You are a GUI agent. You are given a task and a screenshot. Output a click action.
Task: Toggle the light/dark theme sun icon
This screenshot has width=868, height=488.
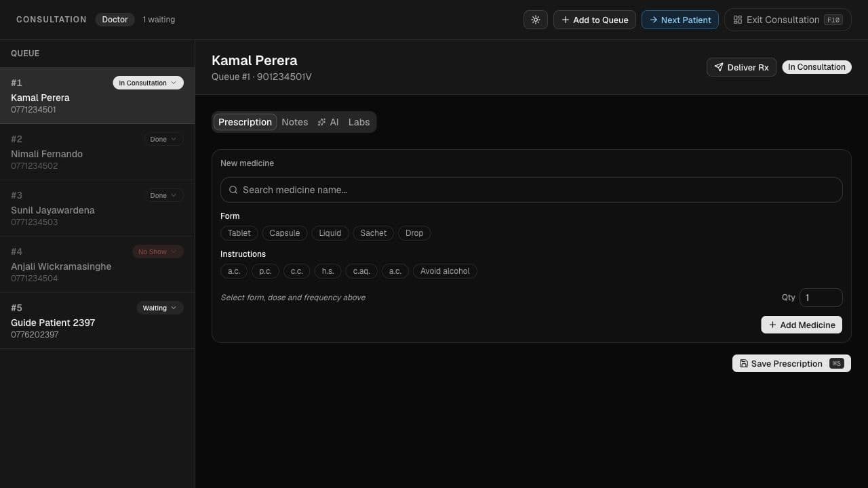536,20
